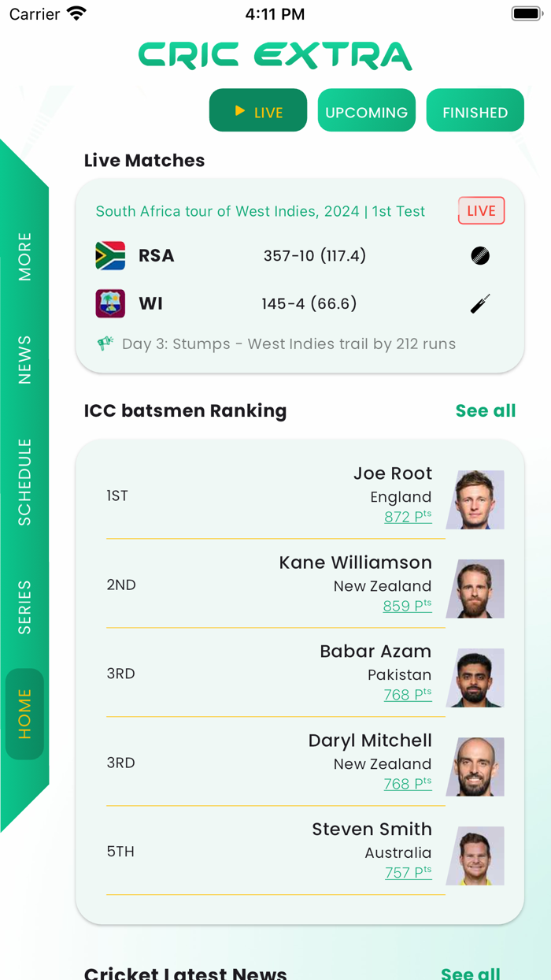The height and width of the screenshot is (980, 551).
Task: Click See all next to ICC batsmen Ranking
Action: (x=486, y=410)
